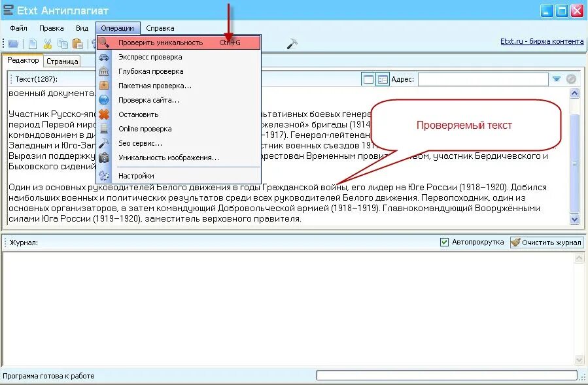
Task: Click the greyed go button after address field
Action: click(x=571, y=79)
